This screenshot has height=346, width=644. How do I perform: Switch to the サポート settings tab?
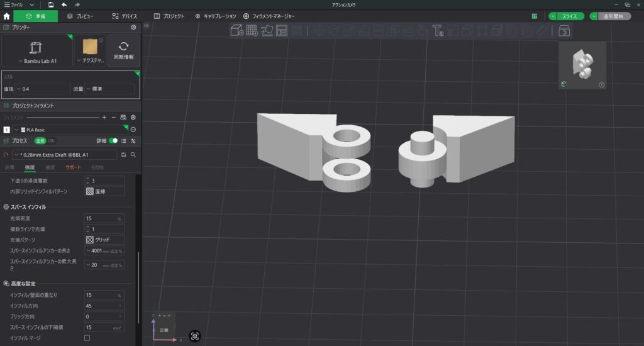(x=73, y=167)
